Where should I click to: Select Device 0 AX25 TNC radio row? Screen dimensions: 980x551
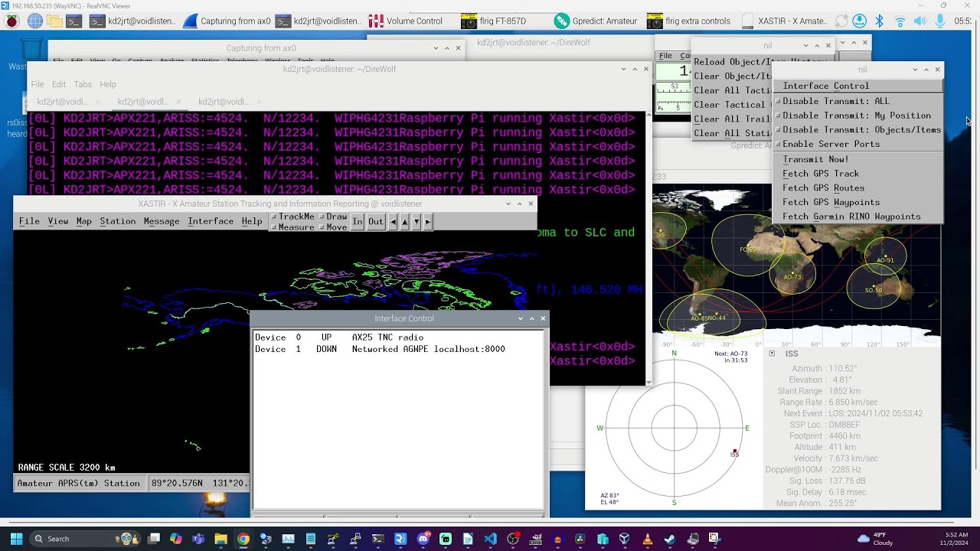(x=398, y=337)
